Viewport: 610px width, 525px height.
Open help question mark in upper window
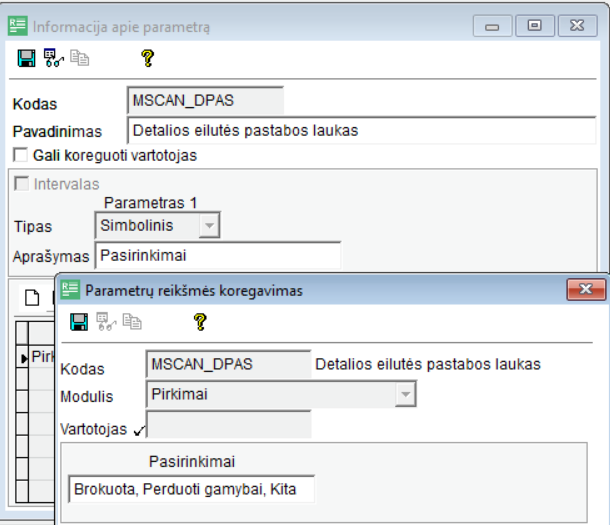tap(147, 60)
